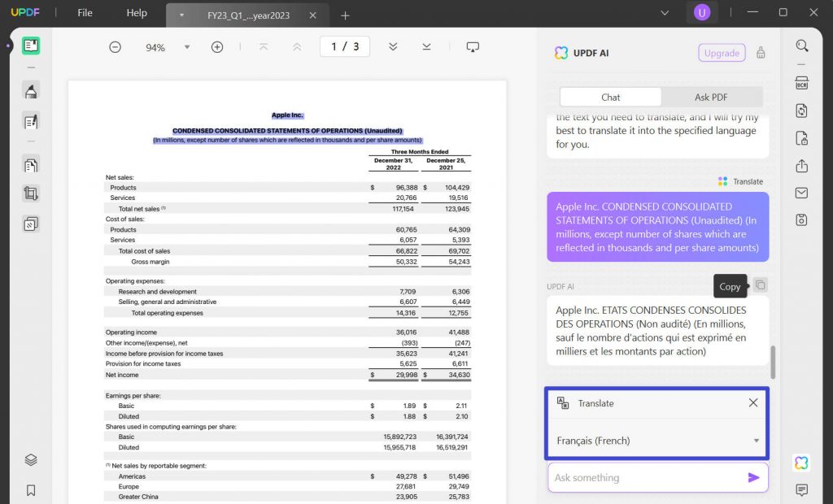Open the File menu
This screenshot has width=833, height=504.
tap(84, 13)
